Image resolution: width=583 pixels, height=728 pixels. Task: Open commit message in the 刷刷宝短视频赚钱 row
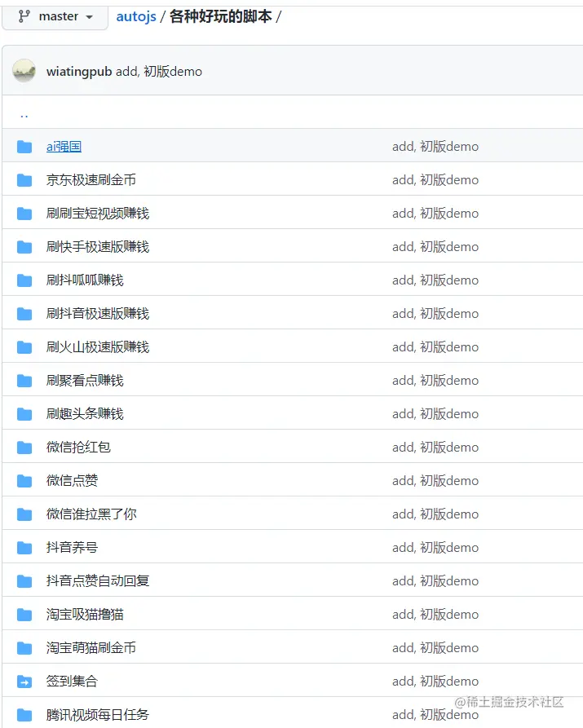(x=435, y=214)
